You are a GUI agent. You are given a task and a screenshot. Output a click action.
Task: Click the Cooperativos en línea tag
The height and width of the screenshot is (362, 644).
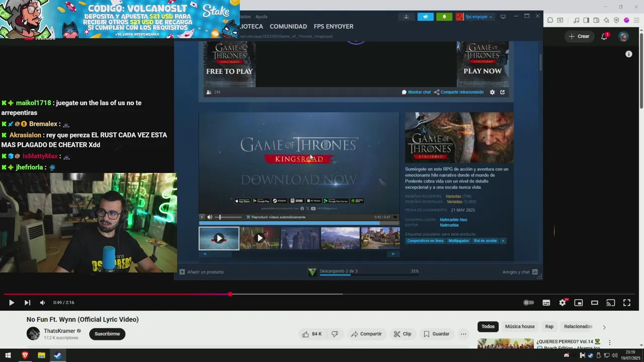point(426,241)
